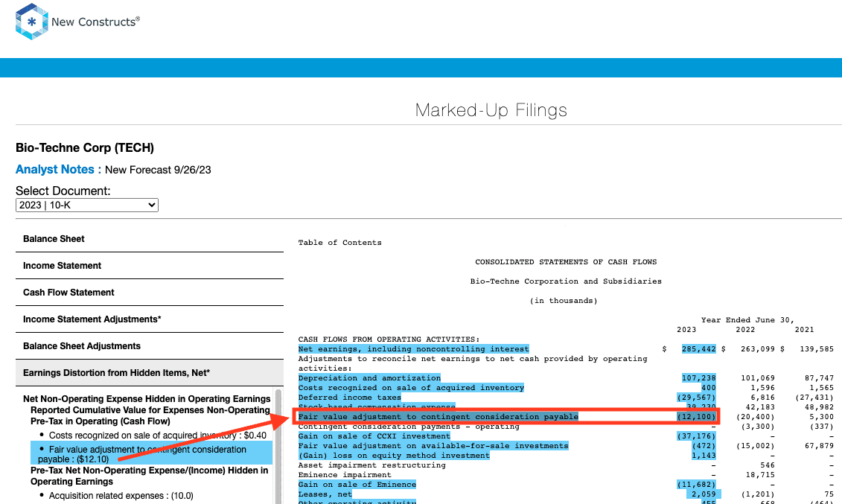842x504 pixels.
Task: Click the highlighted (472) value
Action: point(704,445)
